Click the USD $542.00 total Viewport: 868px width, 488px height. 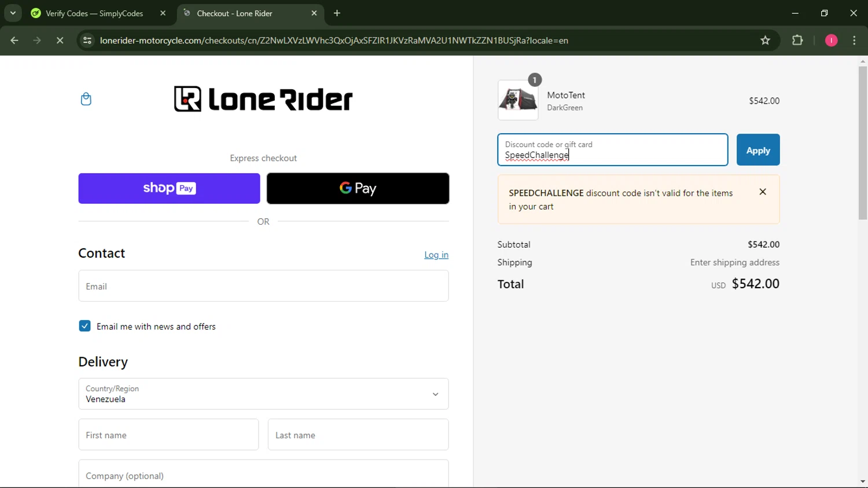pos(745,284)
